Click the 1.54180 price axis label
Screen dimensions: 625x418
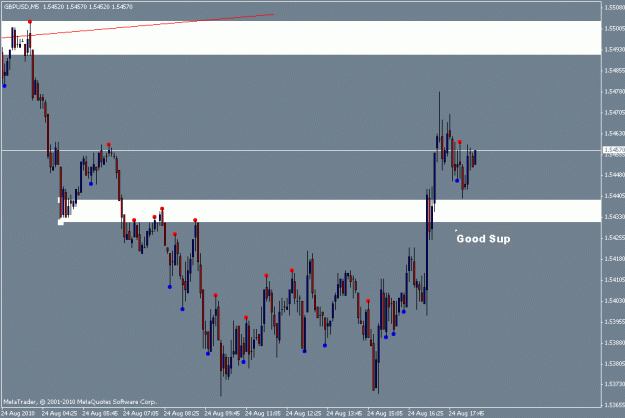click(x=614, y=259)
